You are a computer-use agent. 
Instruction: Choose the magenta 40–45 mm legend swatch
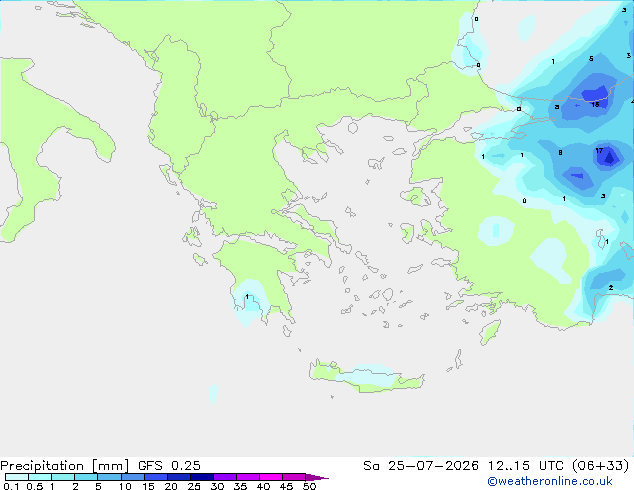271,477
